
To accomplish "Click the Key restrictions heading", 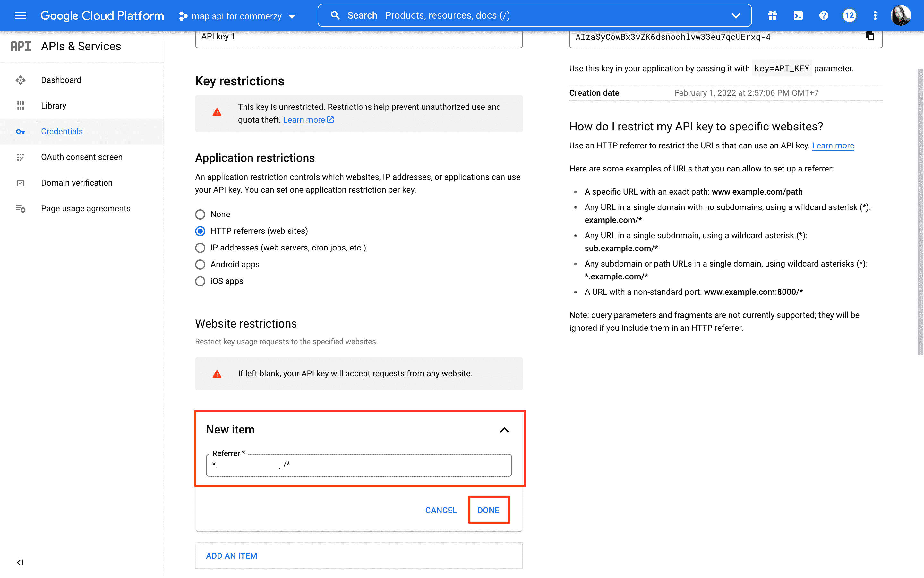I will tap(239, 81).
